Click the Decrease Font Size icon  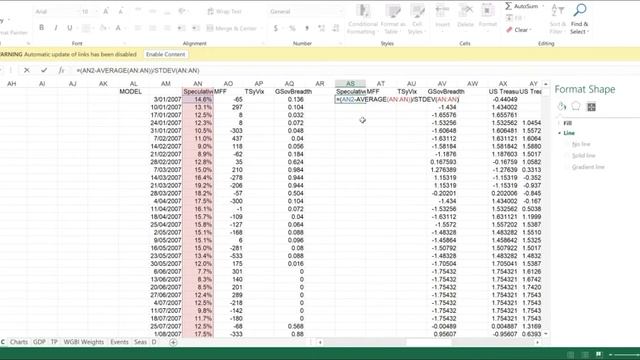click(x=121, y=11)
